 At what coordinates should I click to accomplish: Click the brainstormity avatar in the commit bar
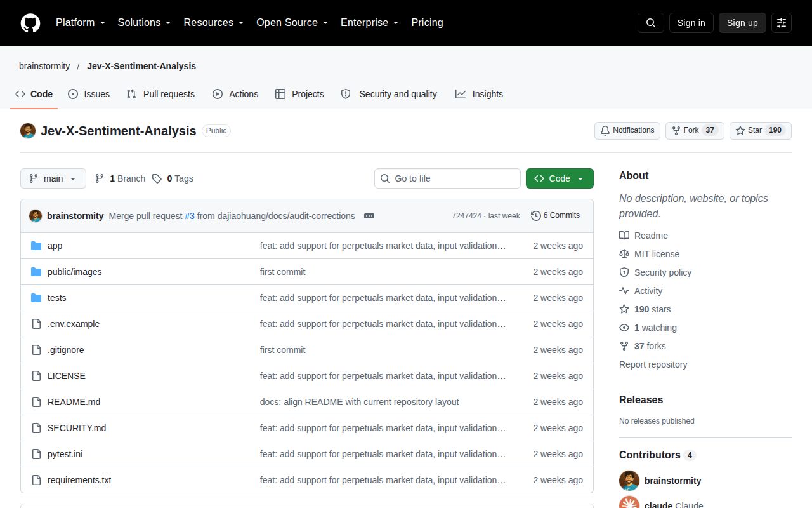(x=36, y=216)
